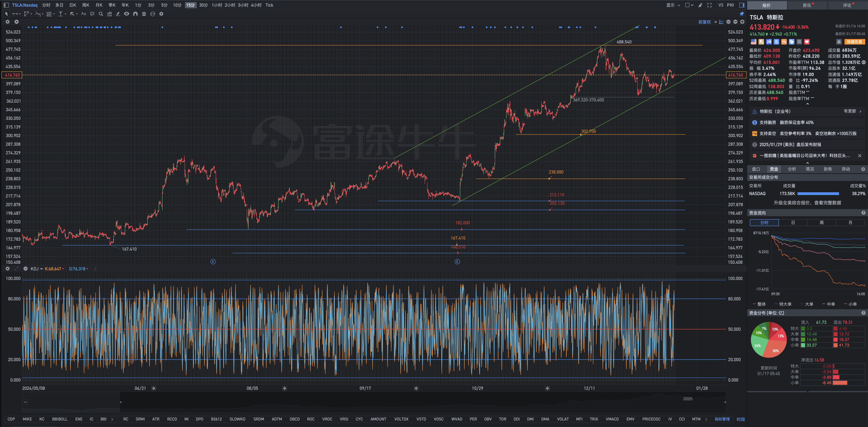The height and width of the screenshot is (427, 868).
Task: Toggle the X,Y coordinate axis mode
Action: click(x=721, y=22)
